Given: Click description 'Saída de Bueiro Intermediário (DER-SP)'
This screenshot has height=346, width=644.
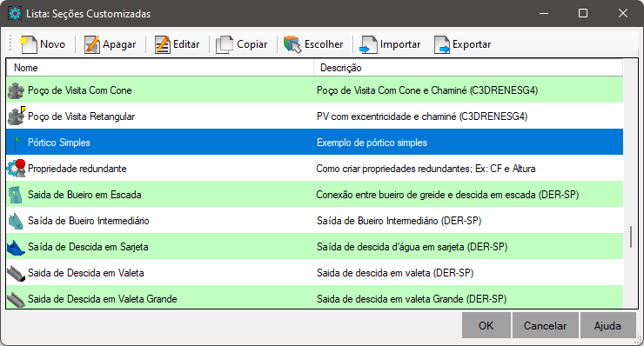Looking at the screenshot, I should click(x=399, y=221).
